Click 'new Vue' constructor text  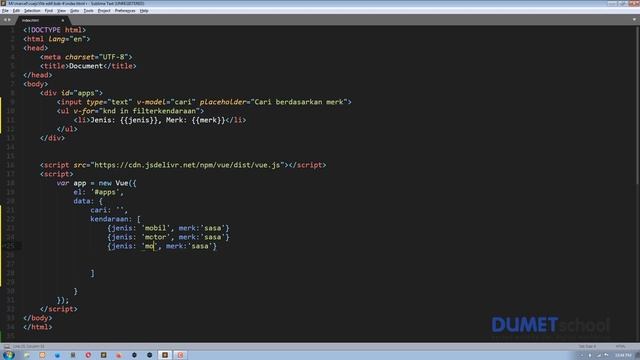click(113, 183)
